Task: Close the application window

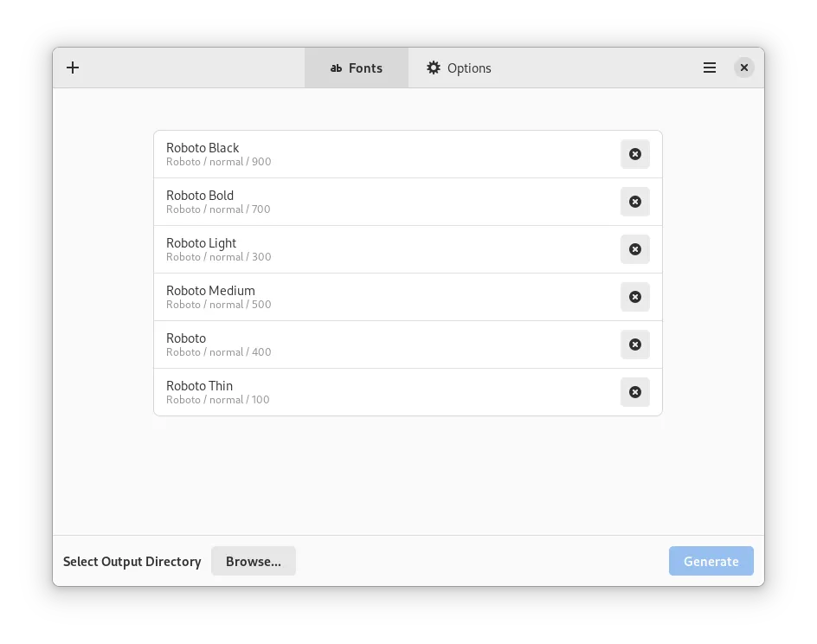Action: (x=743, y=68)
